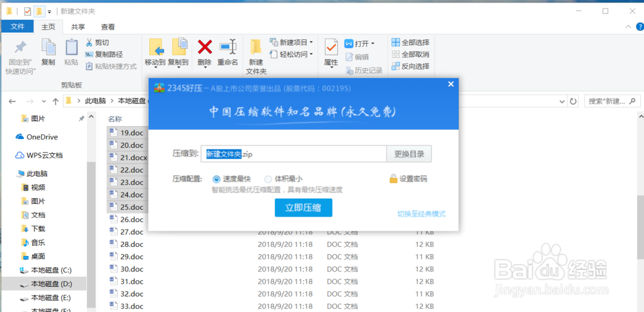Select 本地磁盘 (D:) drive

click(x=46, y=284)
